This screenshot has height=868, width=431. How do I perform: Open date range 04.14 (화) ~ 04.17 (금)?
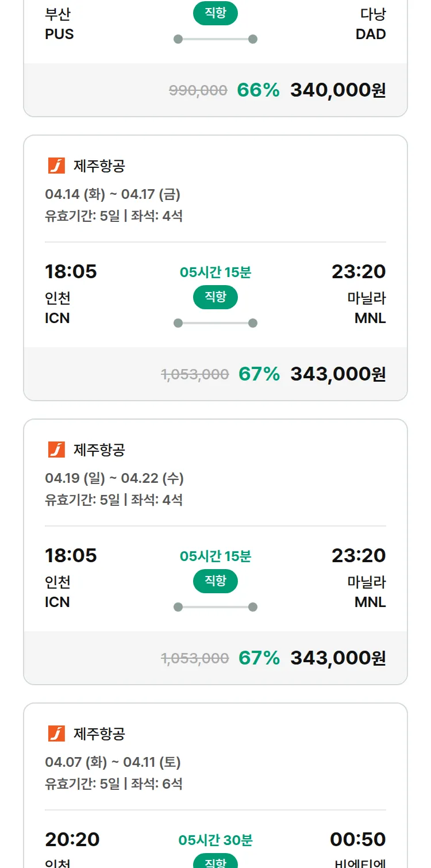[113, 194]
